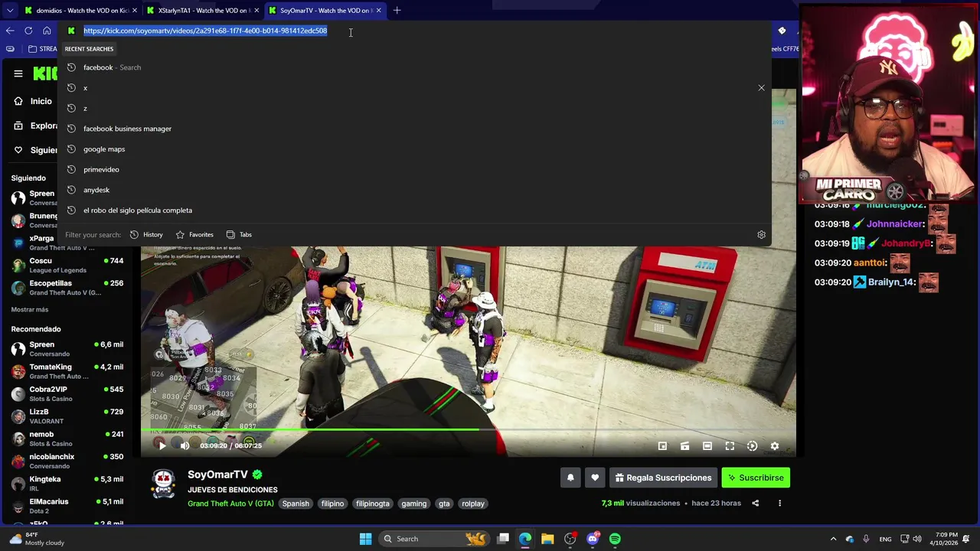Open the Kick hamburger menu
Image resolution: width=980 pixels, height=551 pixels.
(x=18, y=73)
